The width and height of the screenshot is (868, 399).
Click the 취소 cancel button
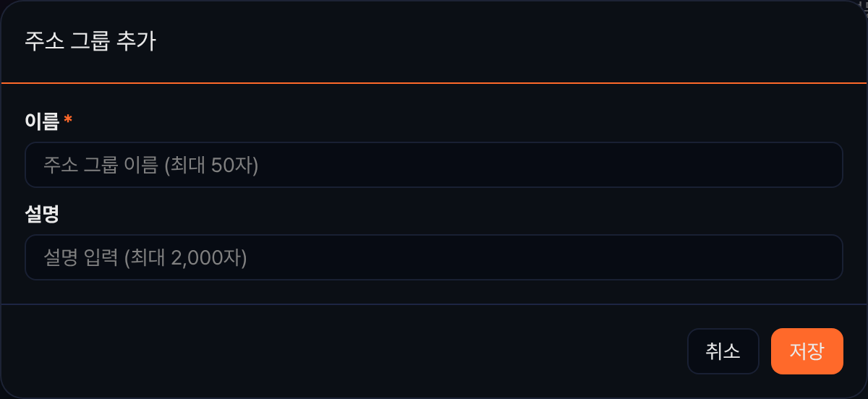point(723,351)
